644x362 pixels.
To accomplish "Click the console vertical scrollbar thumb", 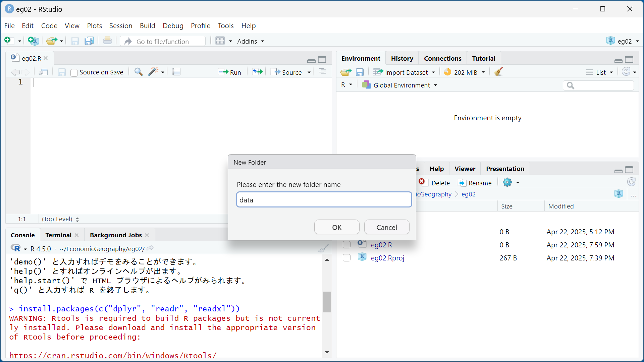I will [327, 302].
